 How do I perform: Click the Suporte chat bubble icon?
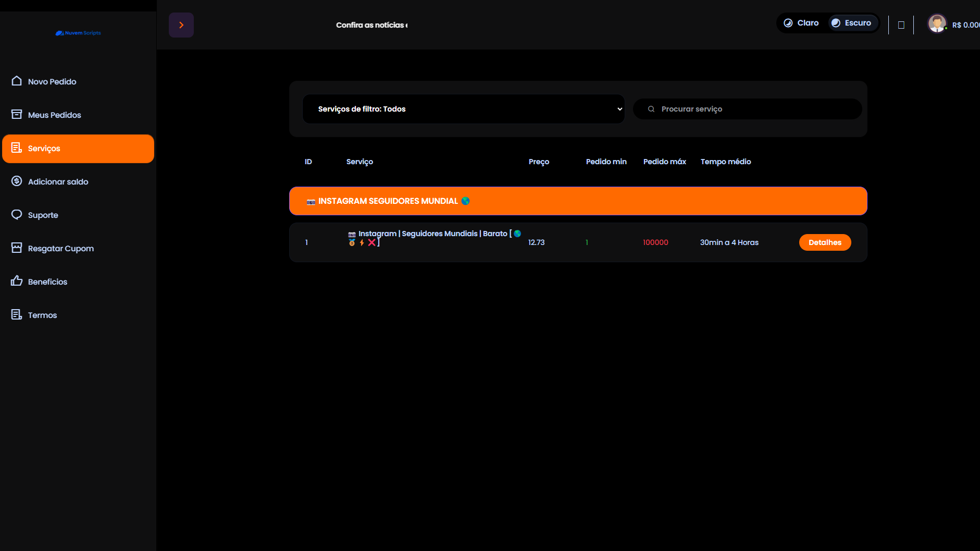17,214
